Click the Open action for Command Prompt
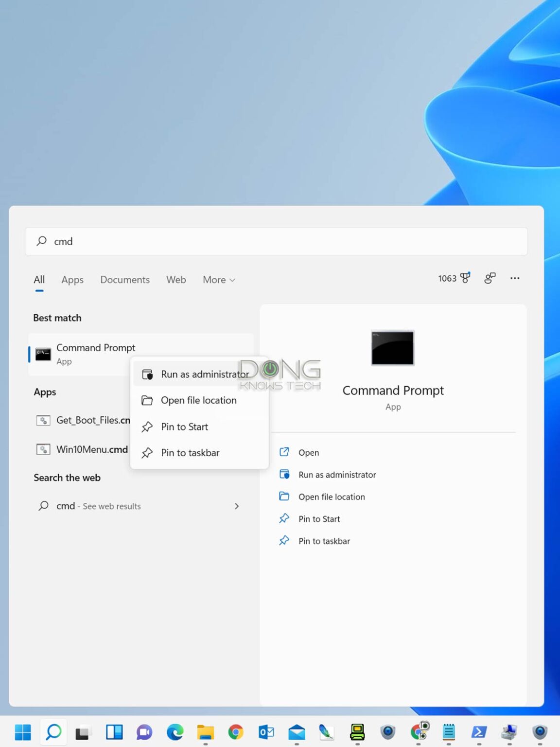Viewport: 560px width, 747px height. pyautogui.click(x=309, y=452)
